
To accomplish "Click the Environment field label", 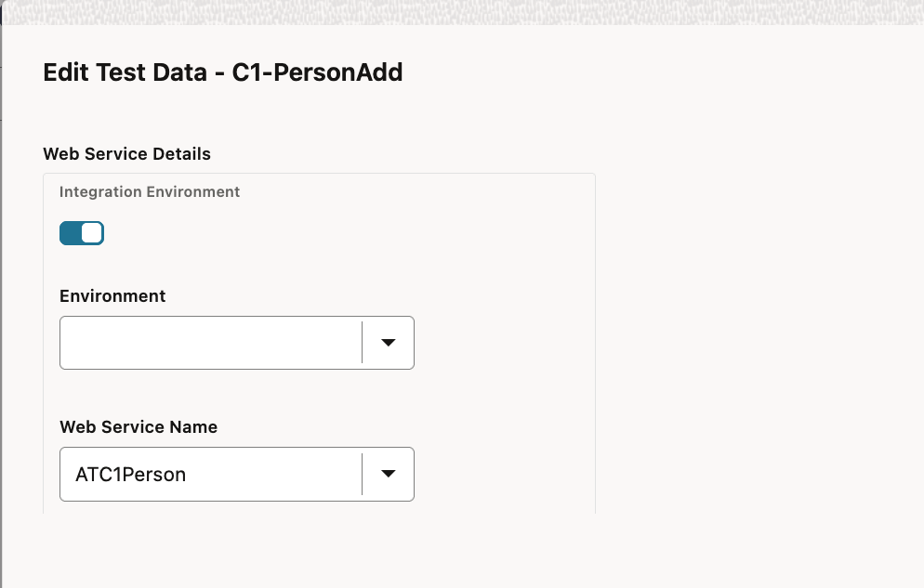I will coord(112,295).
